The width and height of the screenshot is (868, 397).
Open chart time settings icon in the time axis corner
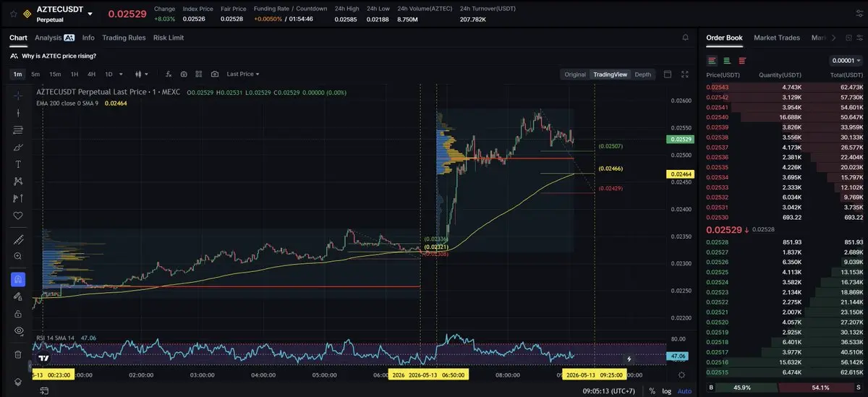pos(681,375)
